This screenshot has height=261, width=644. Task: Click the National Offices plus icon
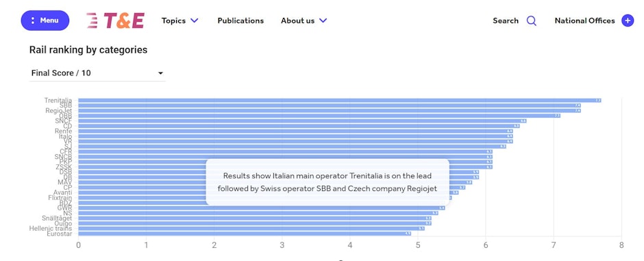(628, 21)
